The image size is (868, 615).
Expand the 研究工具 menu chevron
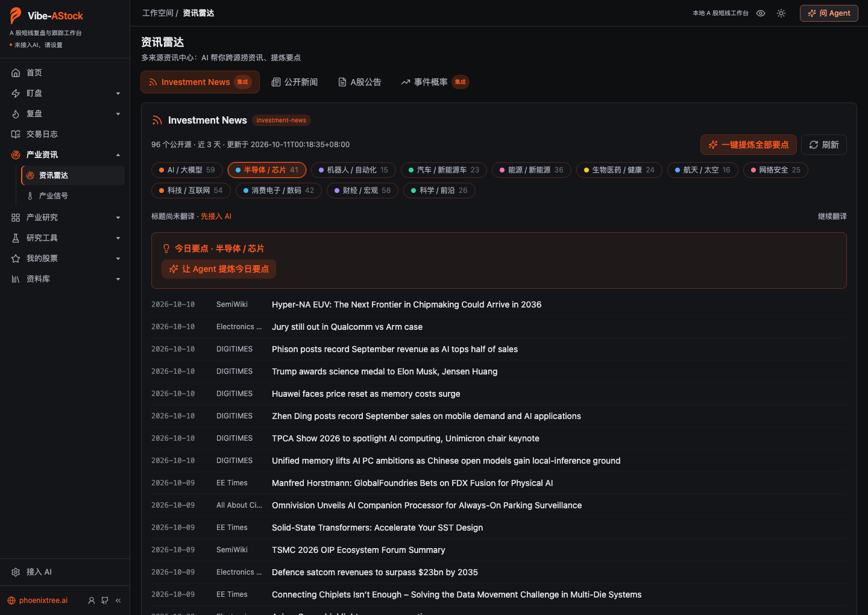(118, 238)
